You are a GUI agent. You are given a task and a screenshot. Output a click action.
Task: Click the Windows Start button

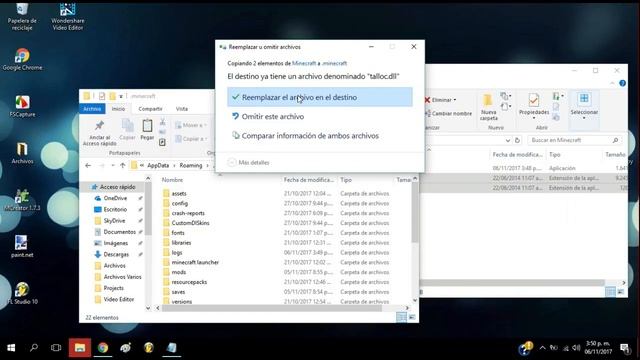11,348
